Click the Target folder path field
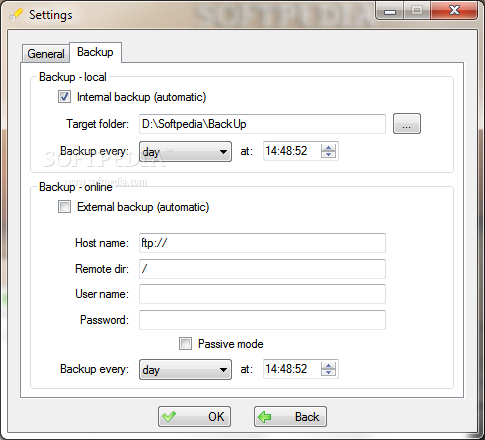 point(262,124)
